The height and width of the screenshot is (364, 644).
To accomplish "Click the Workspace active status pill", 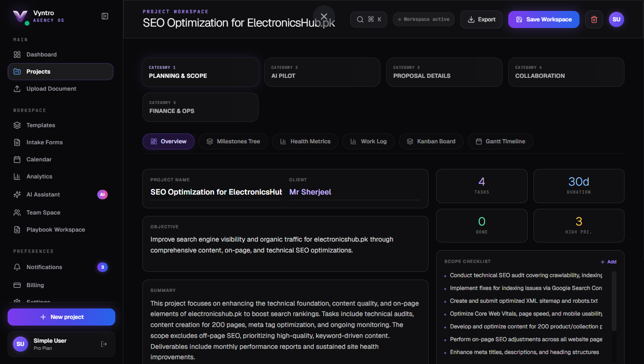I will (x=424, y=19).
